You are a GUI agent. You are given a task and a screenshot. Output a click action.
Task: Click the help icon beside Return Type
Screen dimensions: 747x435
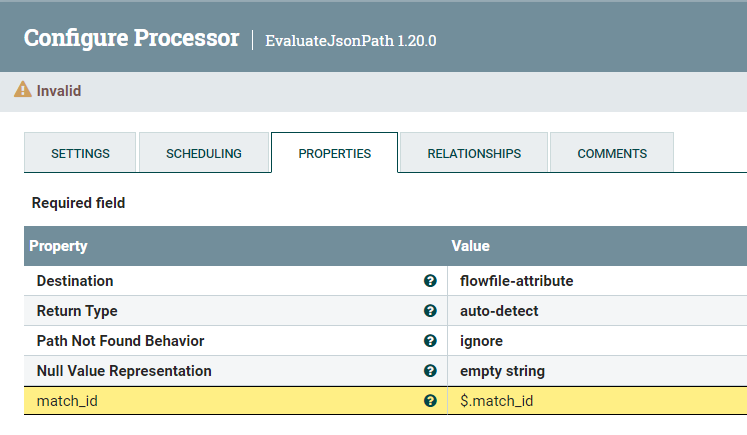click(x=430, y=311)
